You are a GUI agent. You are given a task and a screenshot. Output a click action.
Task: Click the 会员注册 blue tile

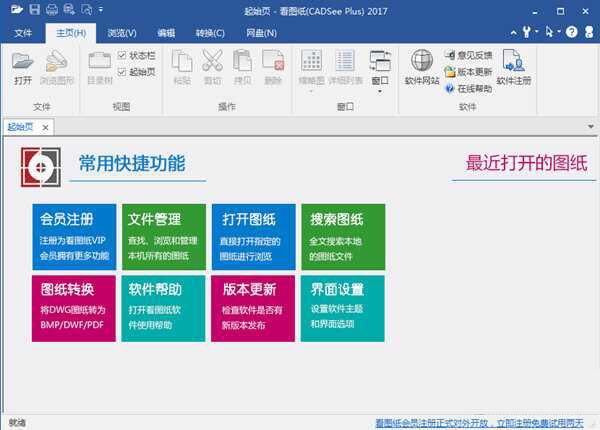pos(73,236)
